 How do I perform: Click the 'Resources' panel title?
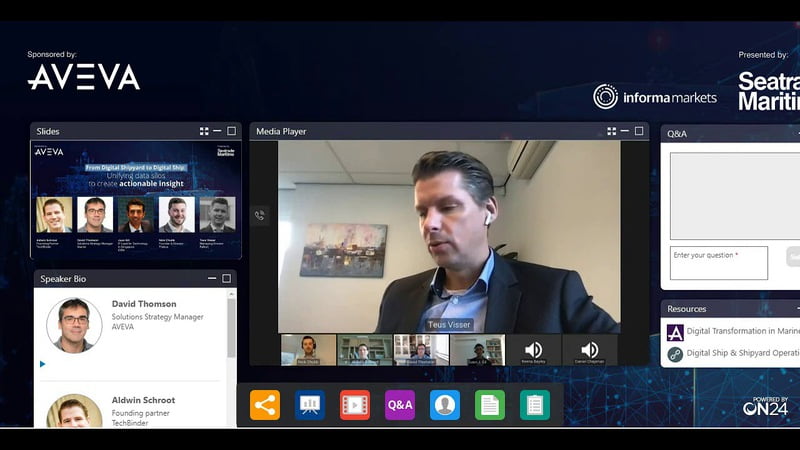point(687,309)
